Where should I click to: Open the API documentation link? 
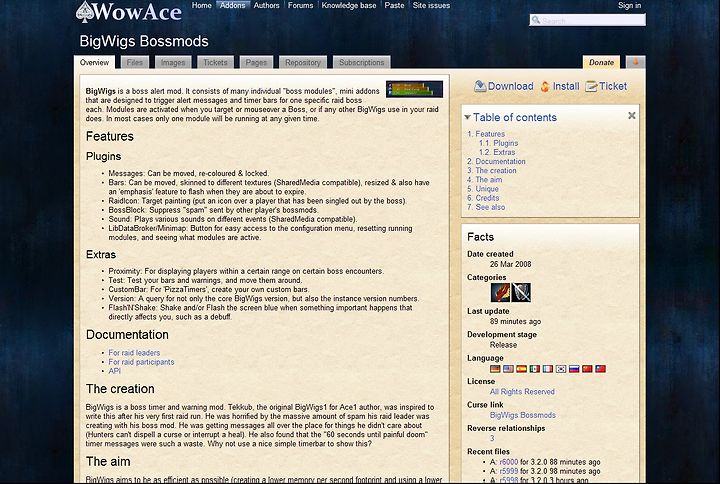point(114,371)
